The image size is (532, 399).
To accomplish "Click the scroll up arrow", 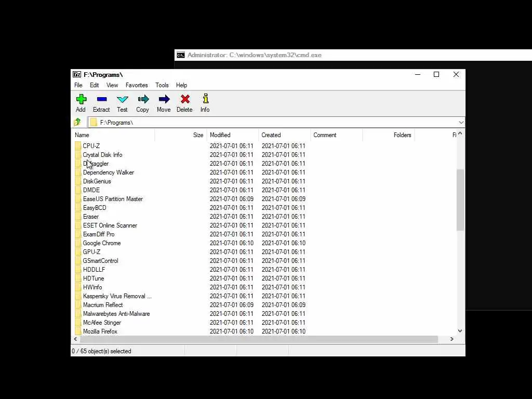I will [460, 134].
